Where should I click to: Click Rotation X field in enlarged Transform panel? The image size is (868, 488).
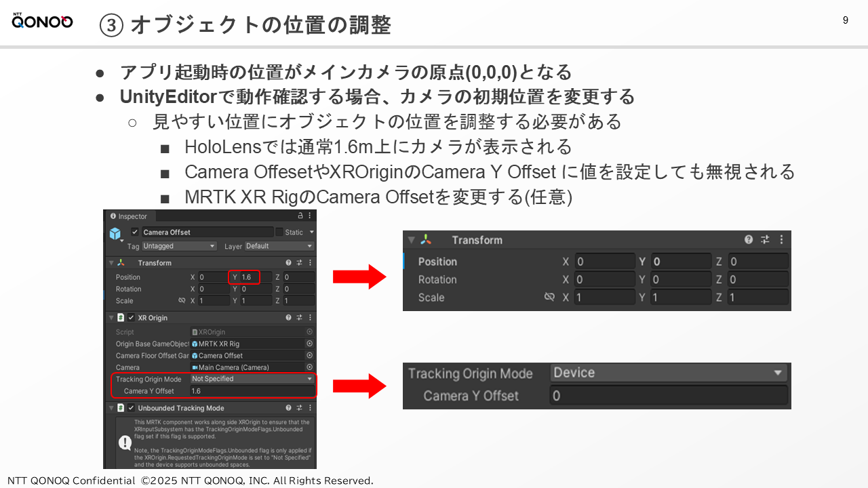point(604,279)
